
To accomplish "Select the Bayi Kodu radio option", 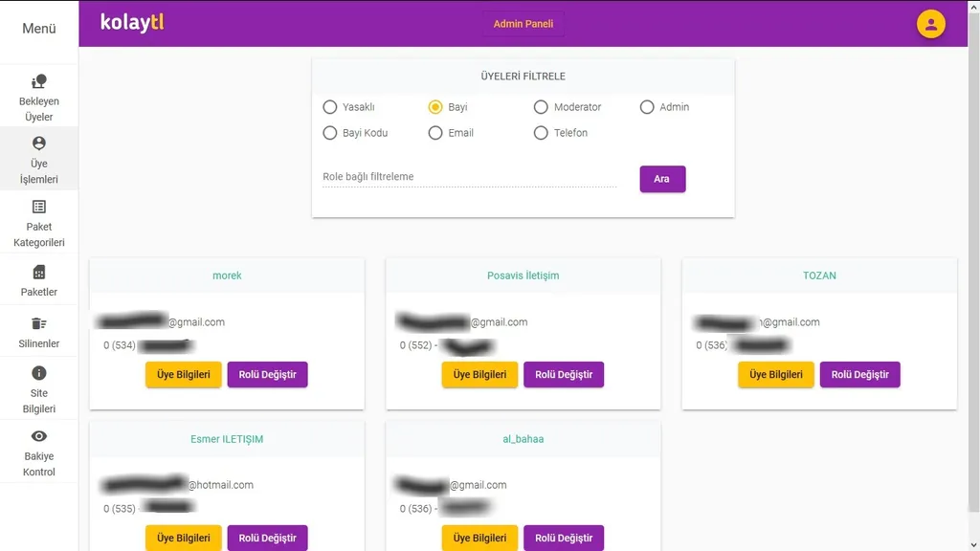I will point(330,133).
